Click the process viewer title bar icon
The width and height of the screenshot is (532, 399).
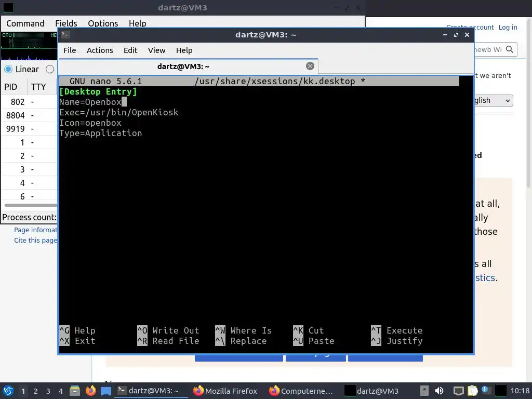click(8, 7)
